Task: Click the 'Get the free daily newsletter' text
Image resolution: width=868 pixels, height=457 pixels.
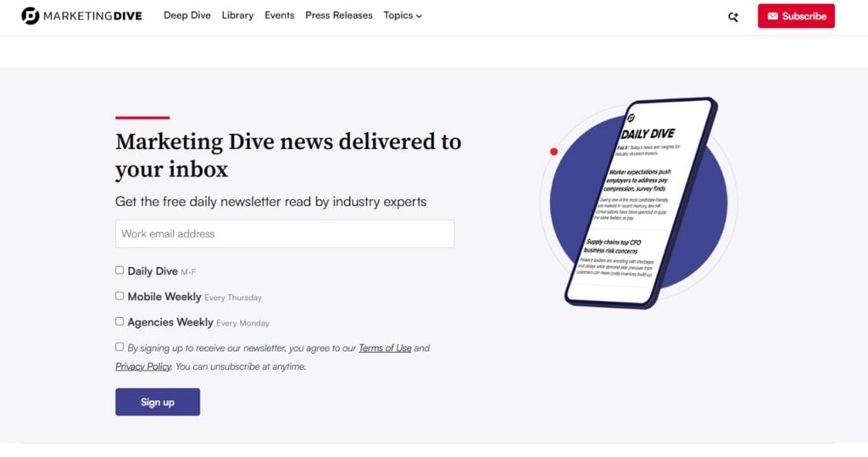Action: point(270,202)
